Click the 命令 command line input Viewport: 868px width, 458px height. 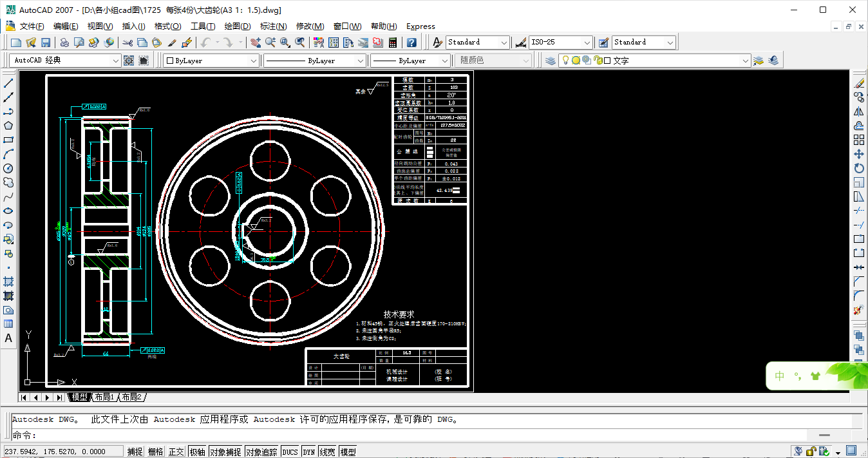(386, 435)
